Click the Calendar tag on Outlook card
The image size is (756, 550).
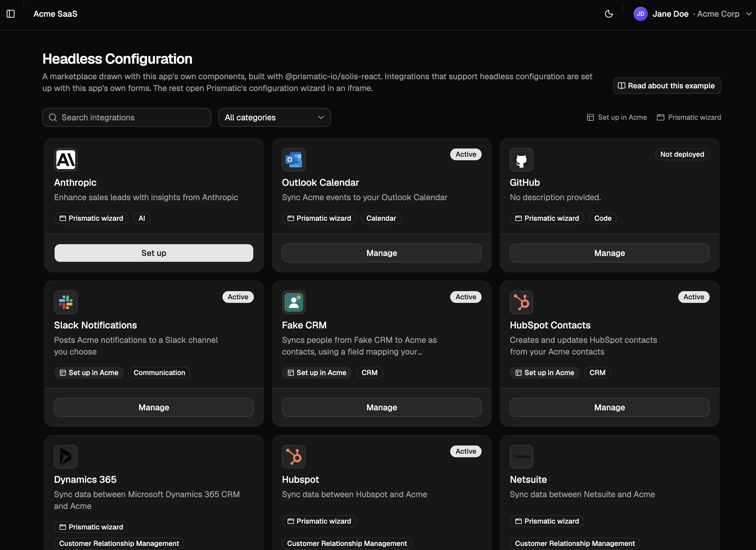click(381, 218)
